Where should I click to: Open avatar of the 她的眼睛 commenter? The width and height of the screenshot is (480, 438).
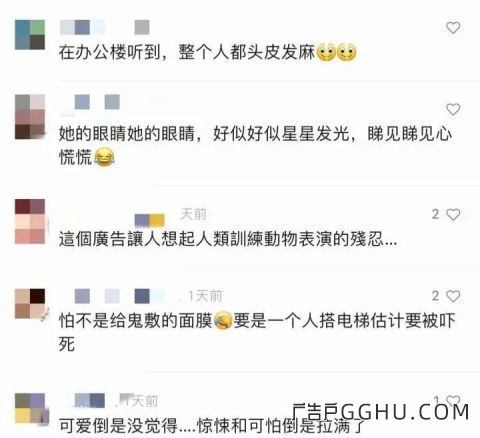[30, 117]
